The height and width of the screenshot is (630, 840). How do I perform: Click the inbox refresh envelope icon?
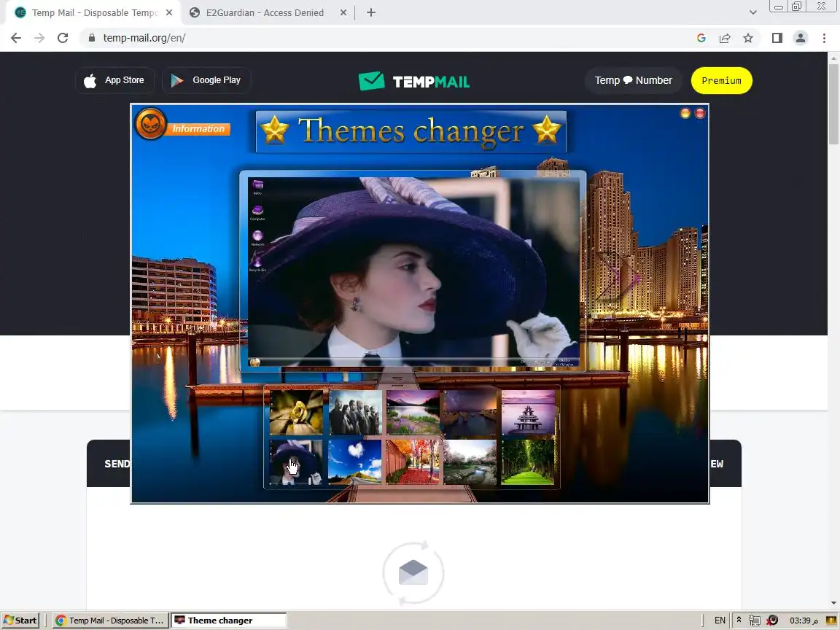(x=413, y=572)
